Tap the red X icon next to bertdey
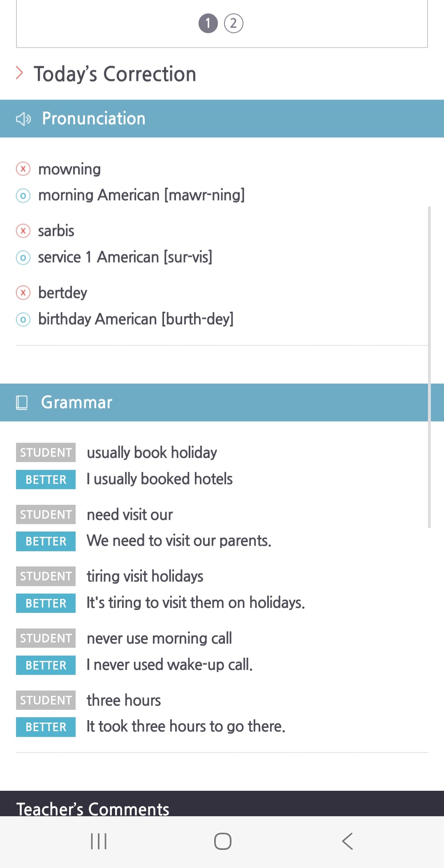 point(23,293)
